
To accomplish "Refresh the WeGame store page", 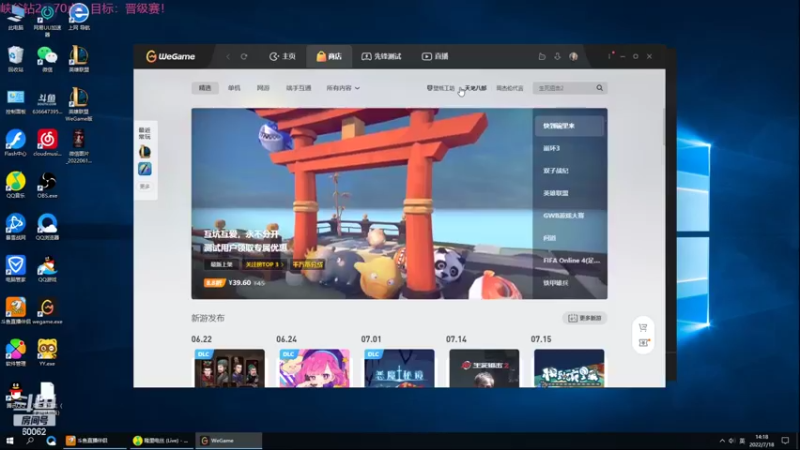I will click(244, 57).
